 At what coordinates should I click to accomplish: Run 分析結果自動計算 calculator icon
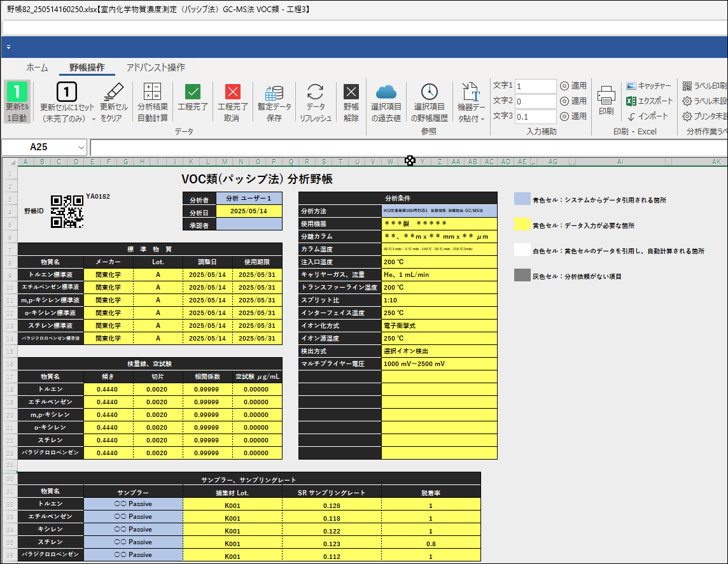tap(152, 92)
